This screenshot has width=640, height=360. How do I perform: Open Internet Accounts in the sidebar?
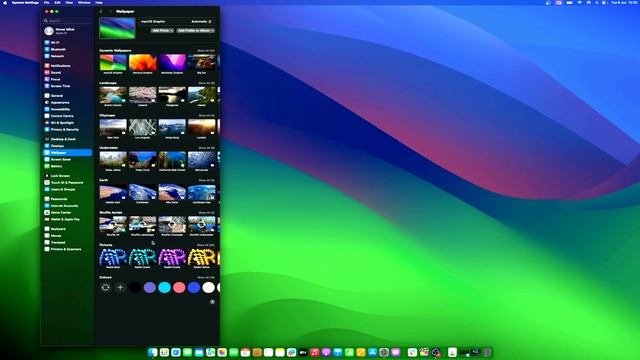pyautogui.click(x=67, y=206)
